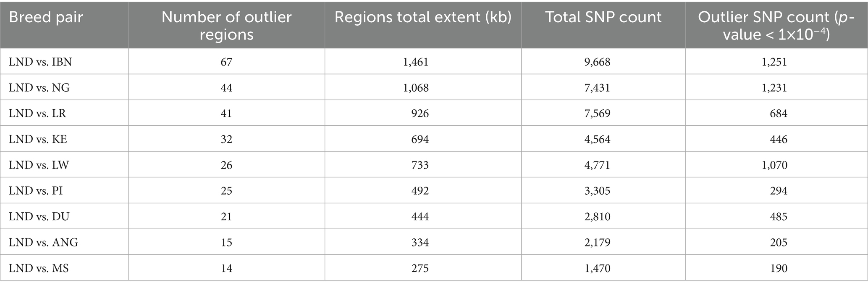Screen dimensions: 868x288
Task: Click the 'LND vs. IBN' row label
Action: click(40, 62)
